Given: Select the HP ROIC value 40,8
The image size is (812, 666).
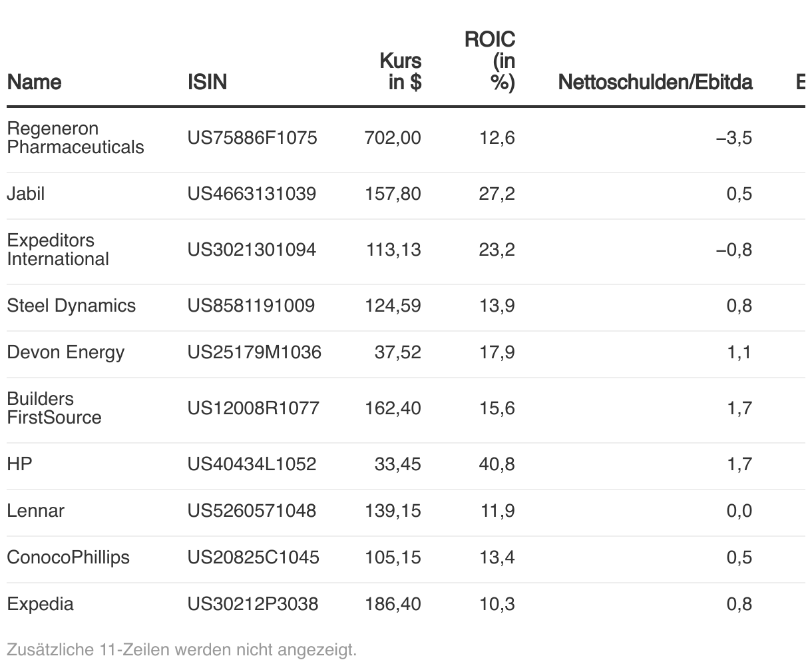Looking at the screenshot, I should [497, 464].
